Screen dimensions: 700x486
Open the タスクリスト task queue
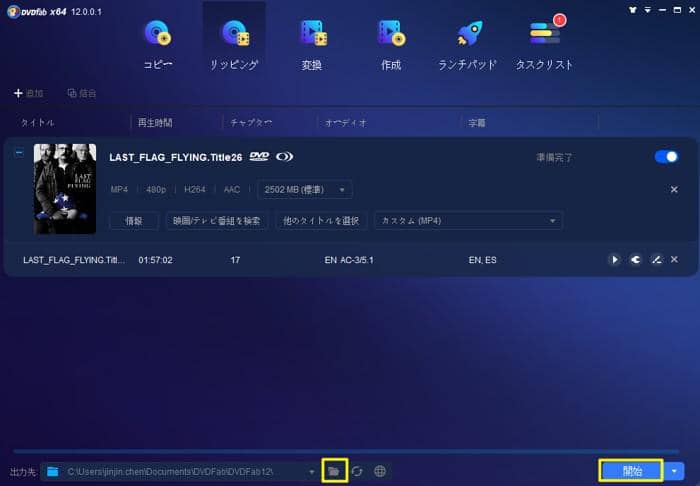point(544,45)
